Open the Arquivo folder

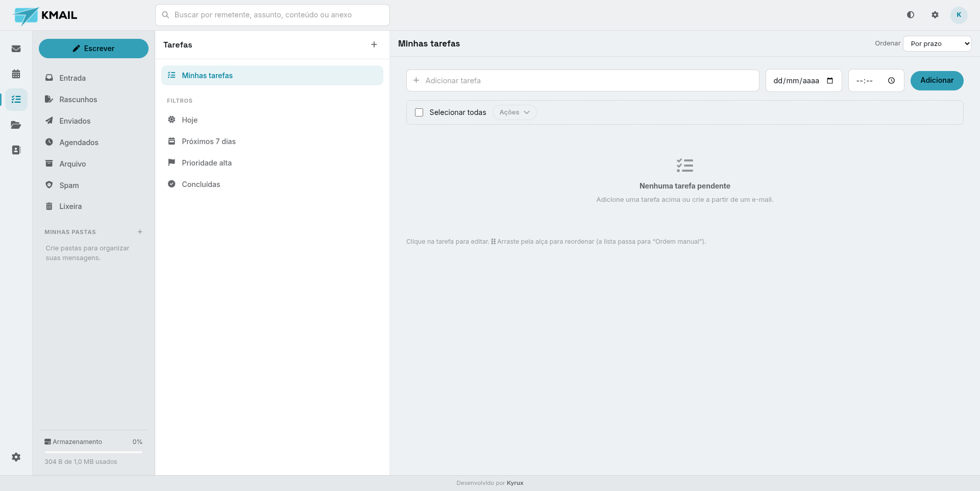tap(93, 164)
